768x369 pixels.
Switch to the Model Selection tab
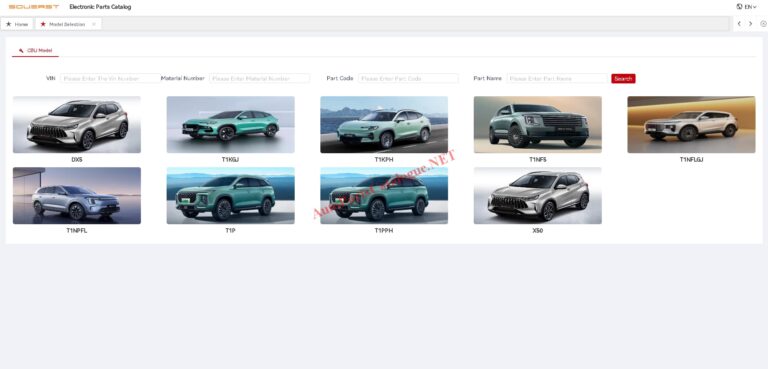tap(68, 24)
